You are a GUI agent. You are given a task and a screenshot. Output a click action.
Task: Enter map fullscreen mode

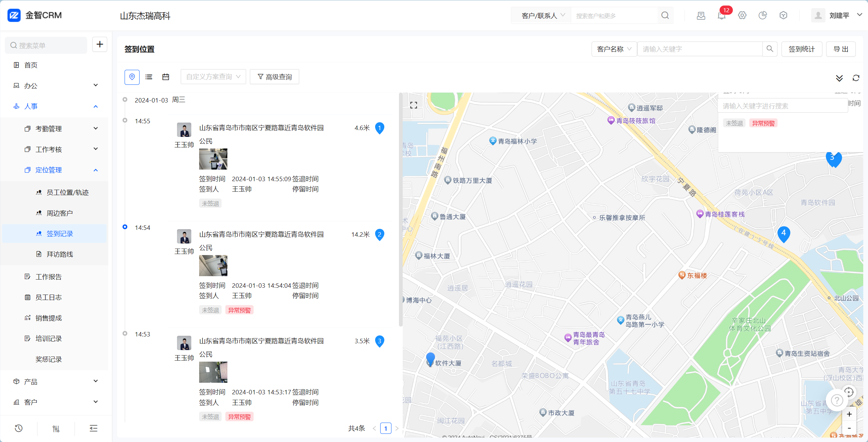click(414, 105)
